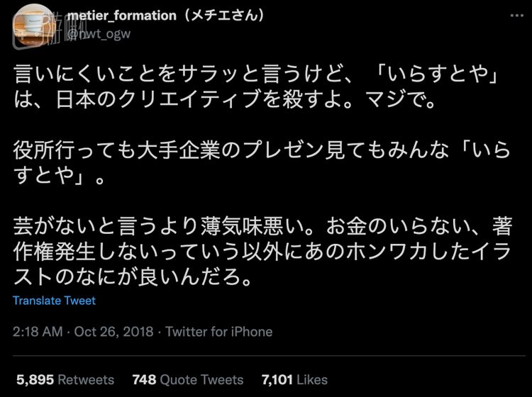Click the 2:18 AM timestamp
This screenshot has width=532, height=397.
pyautogui.click(x=35, y=332)
